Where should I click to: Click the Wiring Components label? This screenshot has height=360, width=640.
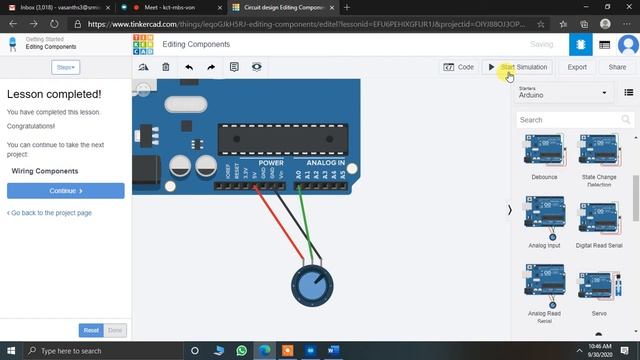coord(45,171)
